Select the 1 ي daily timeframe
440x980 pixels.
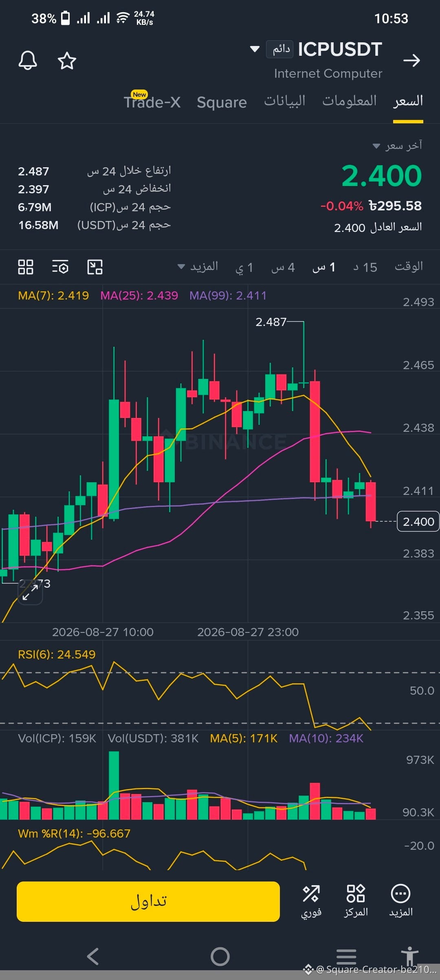[x=244, y=267]
